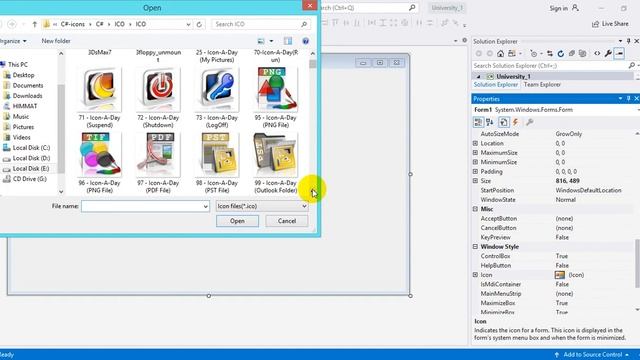
Task: Click the New folder button
Action: pos(56,41)
